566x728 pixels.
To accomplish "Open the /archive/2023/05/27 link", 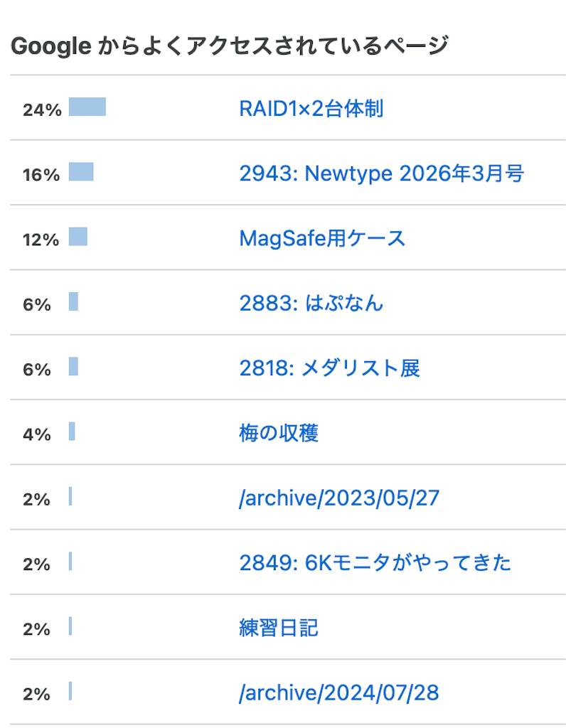I will pos(339,498).
